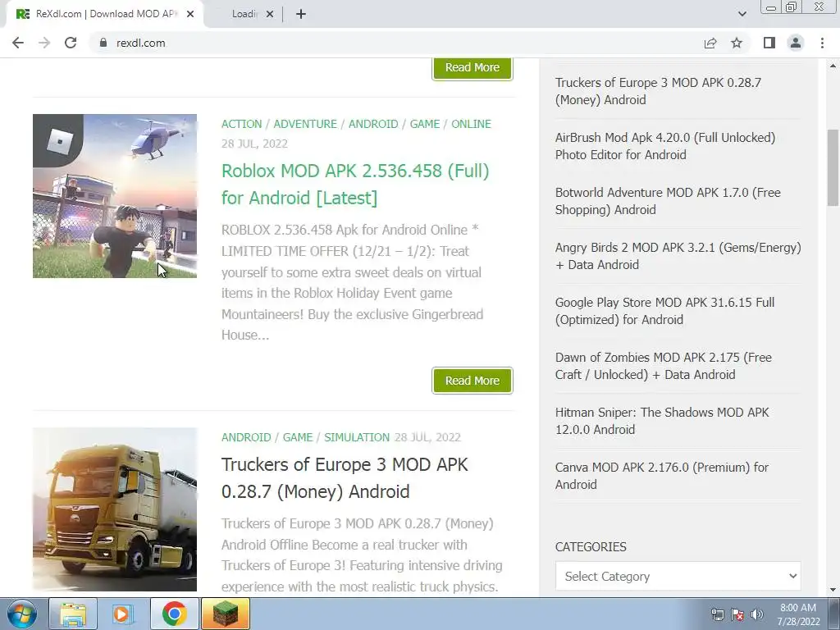Open the Truckers of Europe 3 post title
Image resolution: width=840 pixels, height=630 pixels.
tap(345, 478)
